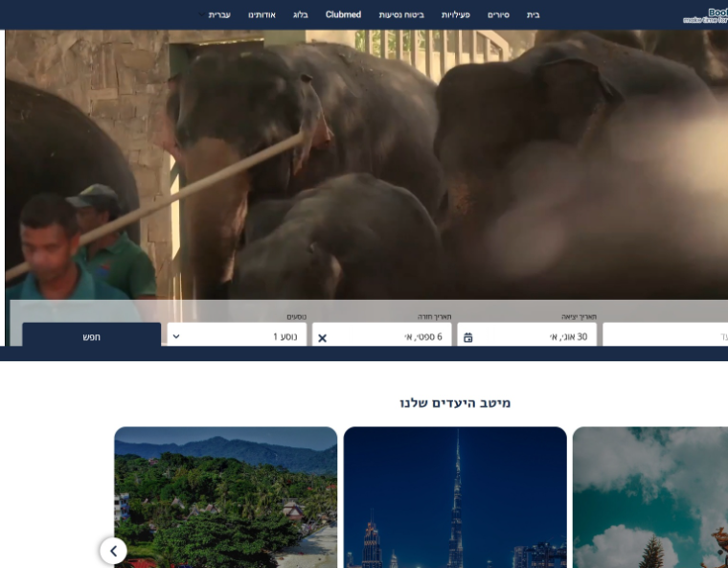Open the נוסע 1 passengers dropdown
This screenshot has width=728, height=568.
pyautogui.click(x=237, y=335)
